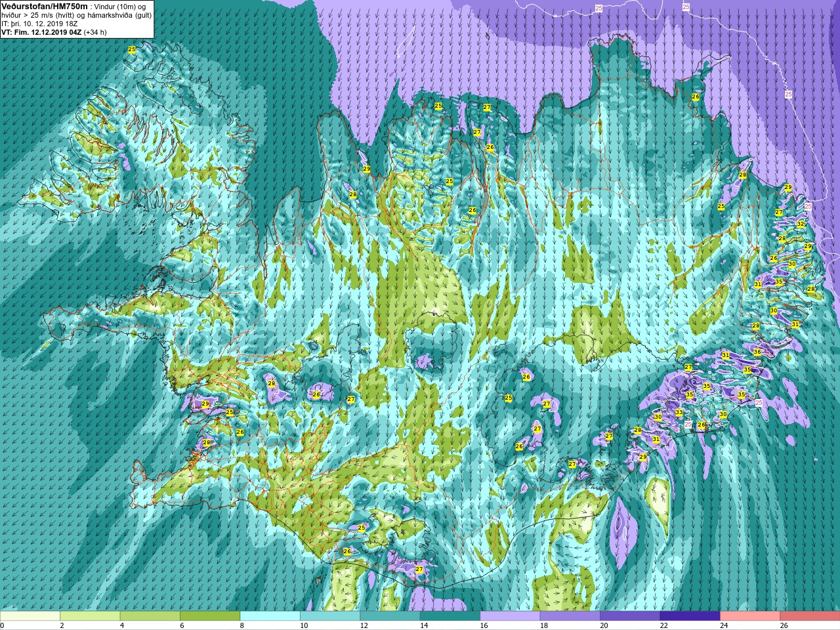The width and height of the screenshot is (840, 630).
Task: Select the yellow '32' gust label
Action: pos(801,224)
